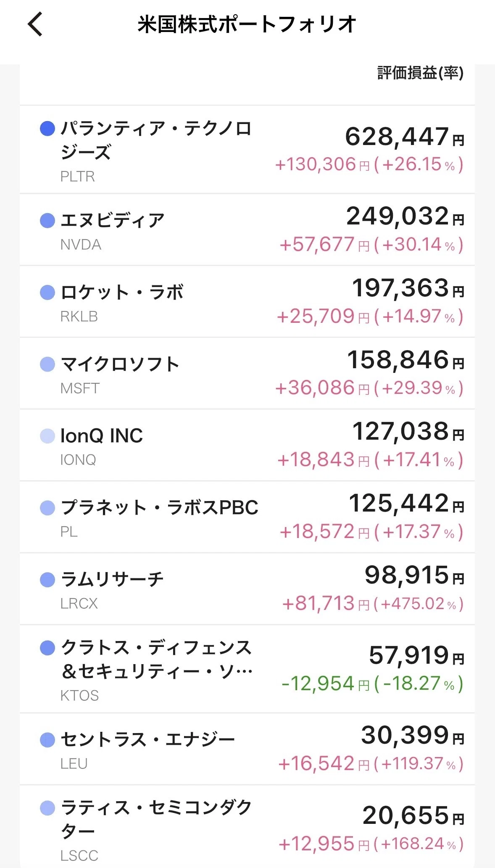Click the color dot next to NVDA
495x868 pixels.
(x=47, y=221)
